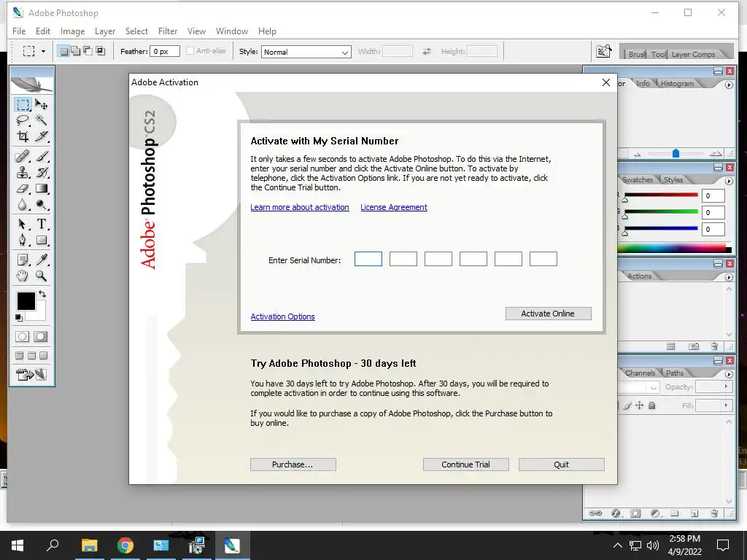Click the Quit button
Image resolution: width=747 pixels, height=560 pixels.
click(561, 464)
